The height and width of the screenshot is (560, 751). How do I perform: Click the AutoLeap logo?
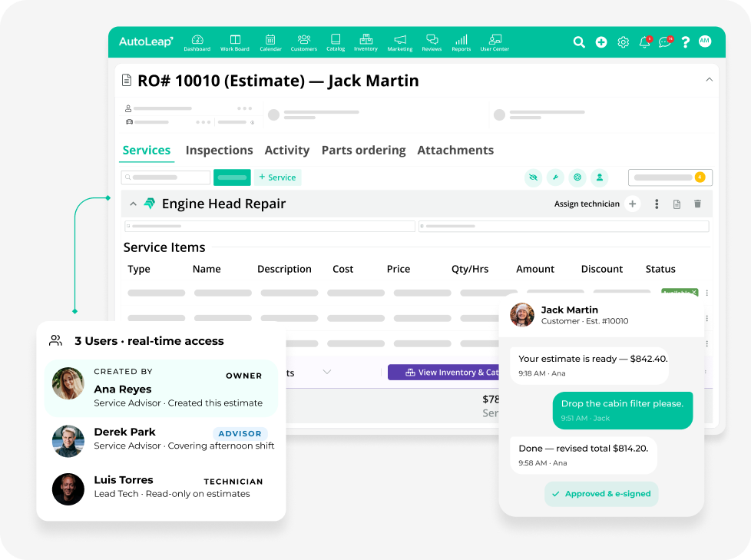click(x=146, y=41)
